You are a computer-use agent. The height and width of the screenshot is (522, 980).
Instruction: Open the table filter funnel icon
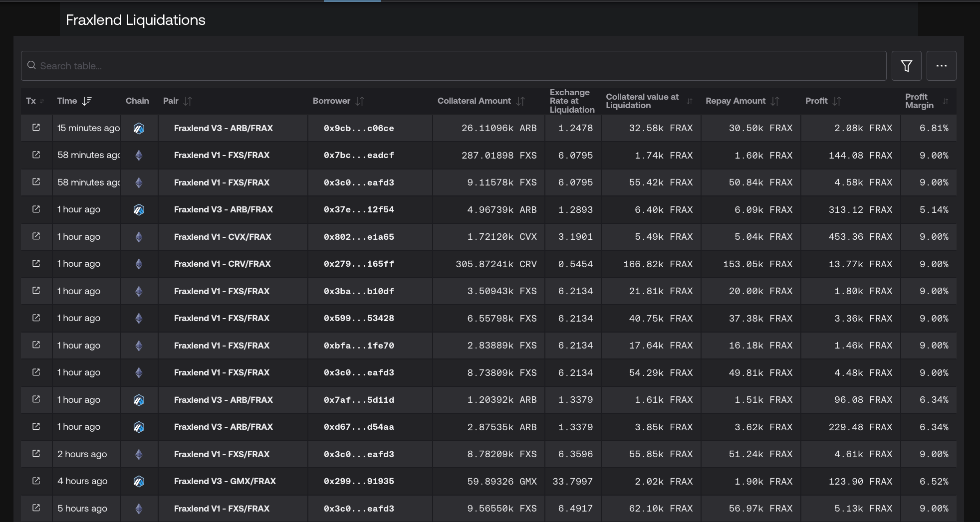(906, 66)
